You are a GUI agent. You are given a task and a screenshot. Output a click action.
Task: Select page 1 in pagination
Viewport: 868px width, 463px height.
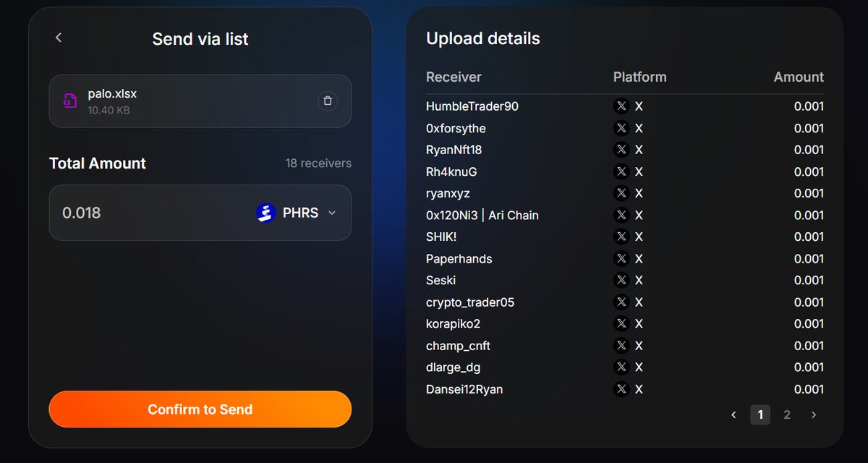tap(760, 415)
